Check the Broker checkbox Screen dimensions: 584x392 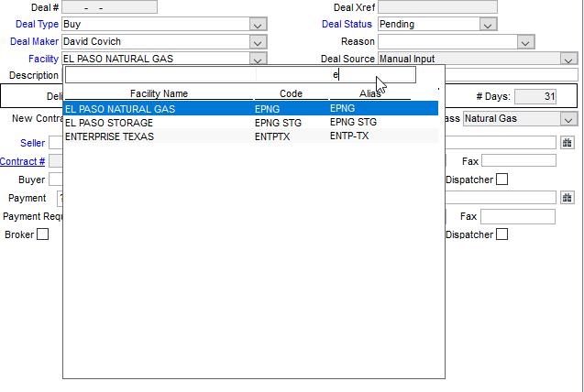point(42,234)
